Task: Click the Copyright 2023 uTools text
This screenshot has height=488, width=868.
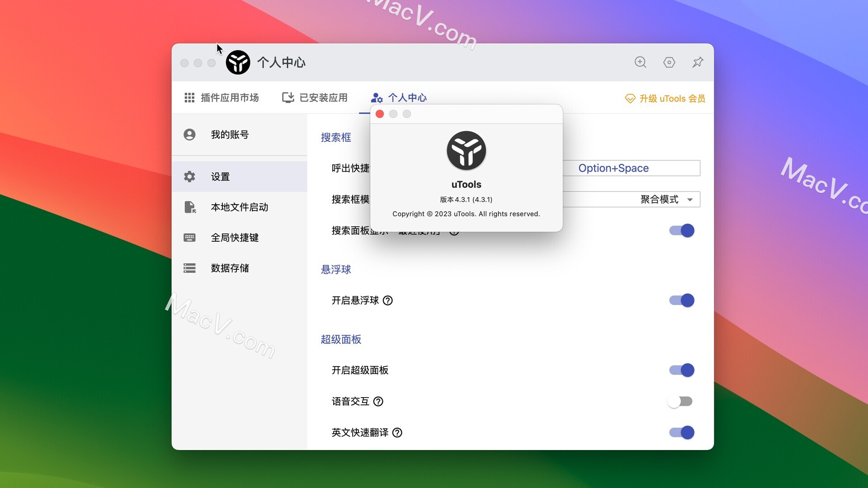Action: tap(467, 214)
